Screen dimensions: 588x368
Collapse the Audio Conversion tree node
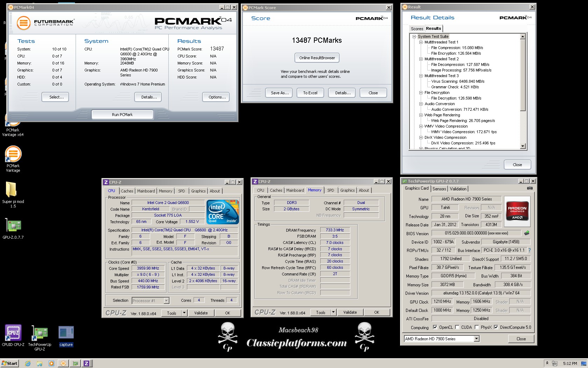[x=421, y=104]
